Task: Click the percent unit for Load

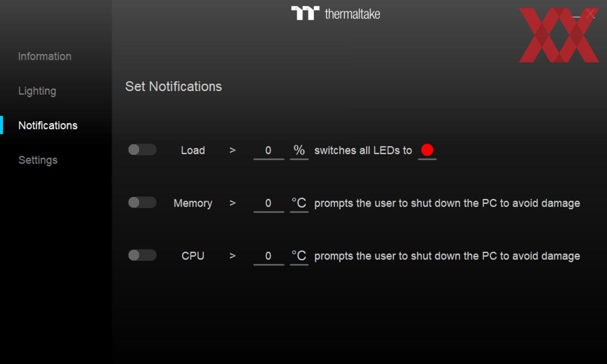Action: (x=299, y=151)
